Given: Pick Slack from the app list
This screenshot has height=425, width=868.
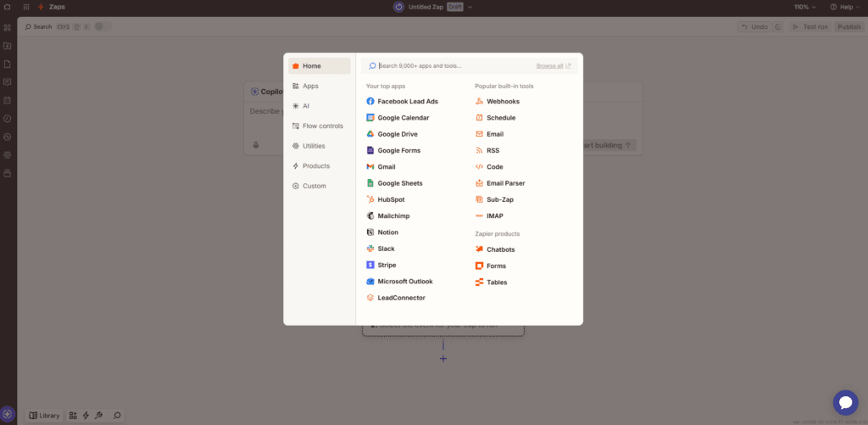Looking at the screenshot, I should (381, 249).
